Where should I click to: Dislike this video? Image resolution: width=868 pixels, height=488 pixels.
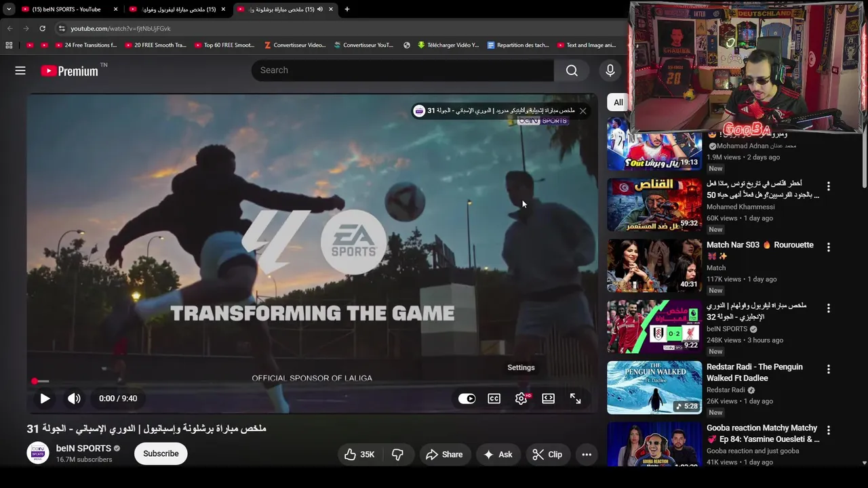[397, 455]
